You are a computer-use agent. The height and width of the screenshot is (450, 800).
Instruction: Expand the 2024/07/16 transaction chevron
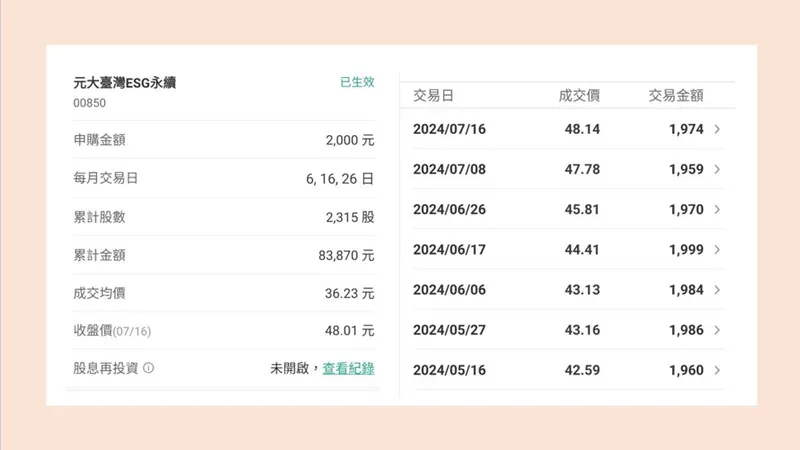(x=718, y=129)
